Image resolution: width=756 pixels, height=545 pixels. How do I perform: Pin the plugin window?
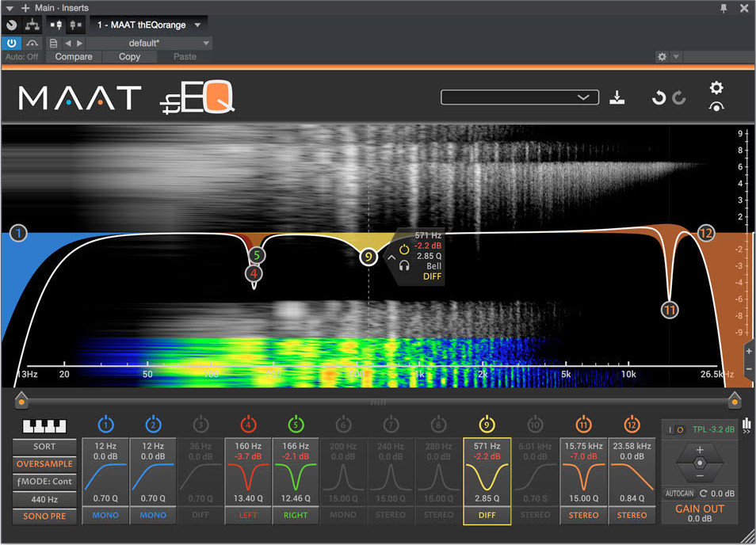724,8
